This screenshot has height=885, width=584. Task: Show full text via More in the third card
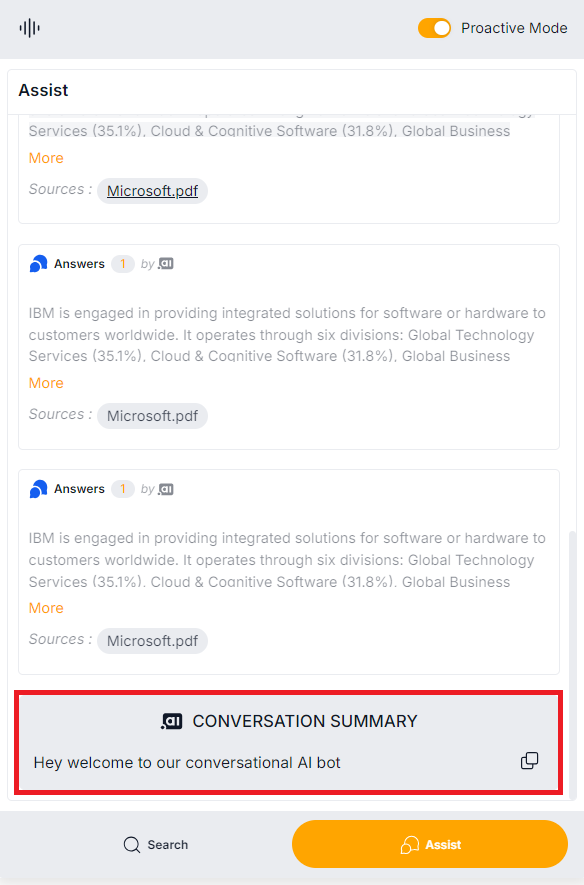click(45, 607)
